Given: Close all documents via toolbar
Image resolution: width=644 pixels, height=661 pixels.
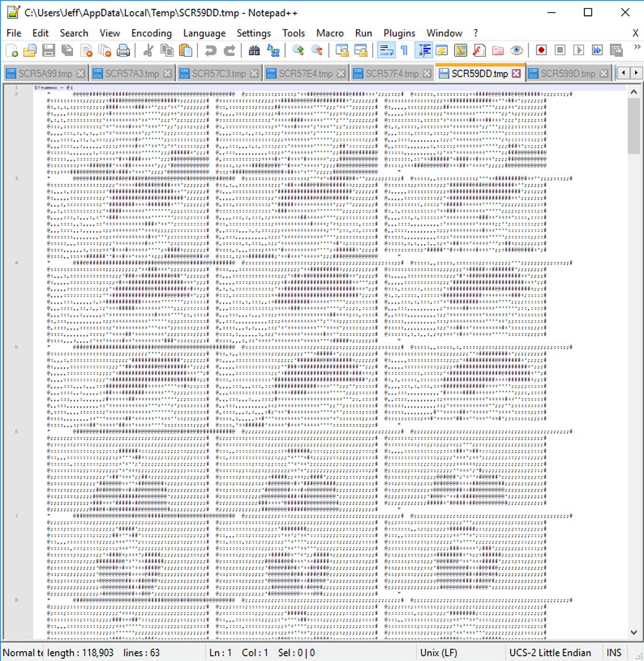Looking at the screenshot, I should click(x=105, y=50).
